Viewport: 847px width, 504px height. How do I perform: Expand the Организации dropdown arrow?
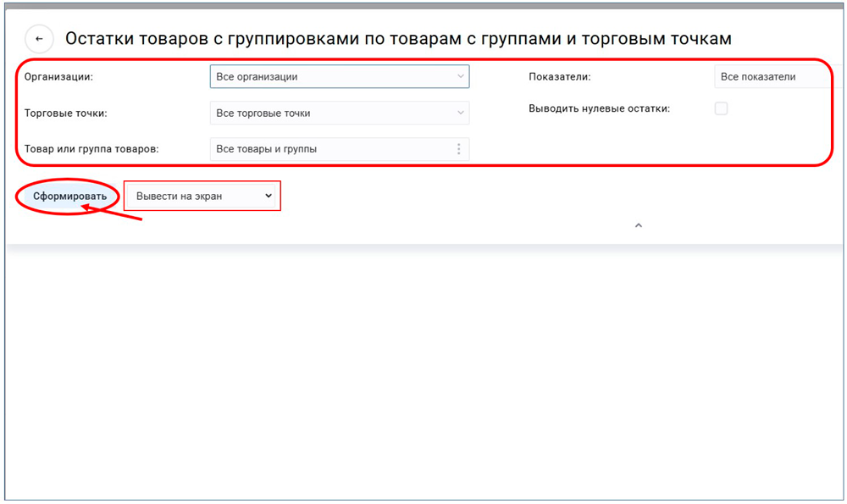[x=461, y=77]
